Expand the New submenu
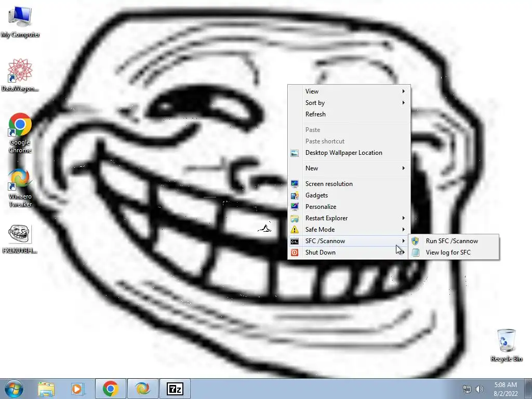 (349, 168)
